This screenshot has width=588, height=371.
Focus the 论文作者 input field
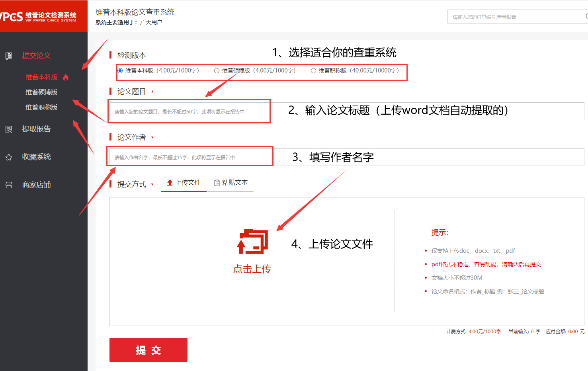coord(347,157)
